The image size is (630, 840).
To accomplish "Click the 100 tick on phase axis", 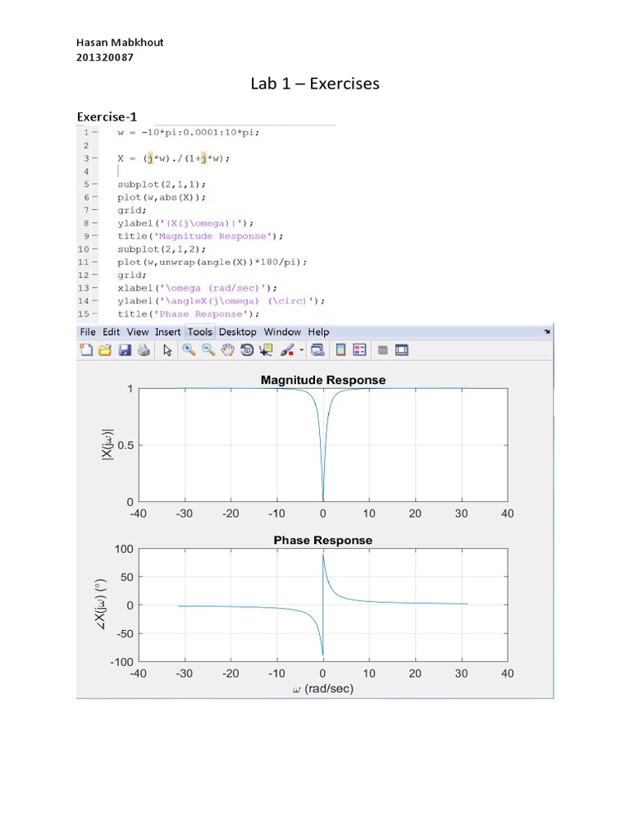I will [124, 549].
